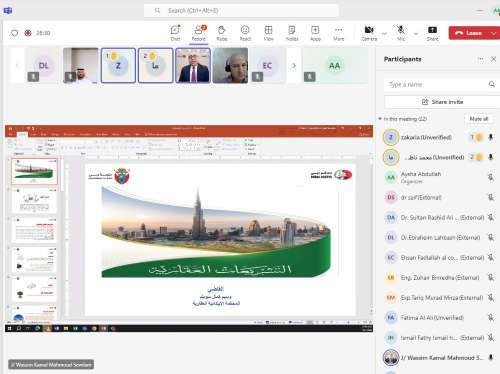Select slide 4 thumbnail in shared PowerPoint
Viewport: 500px width, 374px height.
(x=34, y=259)
